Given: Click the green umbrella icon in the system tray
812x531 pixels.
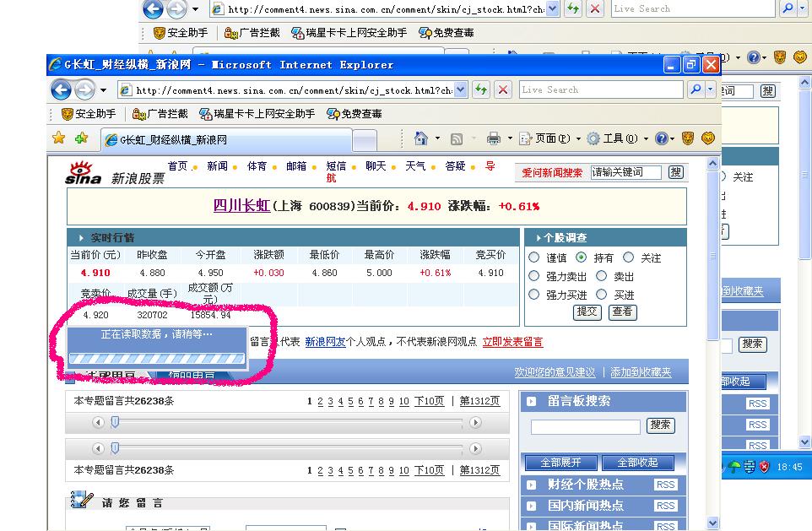Looking at the screenshot, I should [x=734, y=467].
